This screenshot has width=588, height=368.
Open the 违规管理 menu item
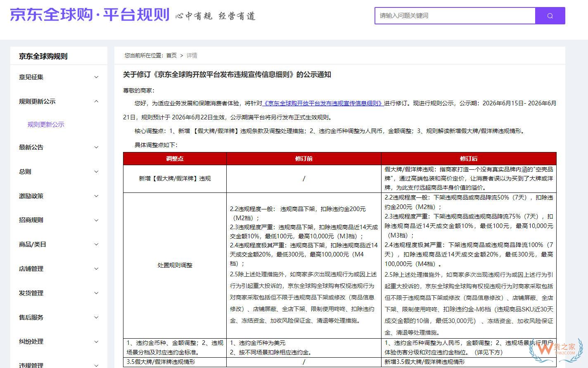point(31,365)
